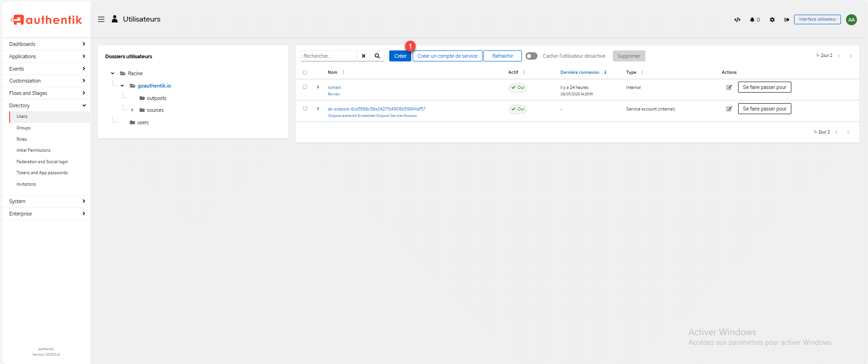Open the notifications bell icon
Viewport: 868px width, 364px height.
[x=753, y=20]
